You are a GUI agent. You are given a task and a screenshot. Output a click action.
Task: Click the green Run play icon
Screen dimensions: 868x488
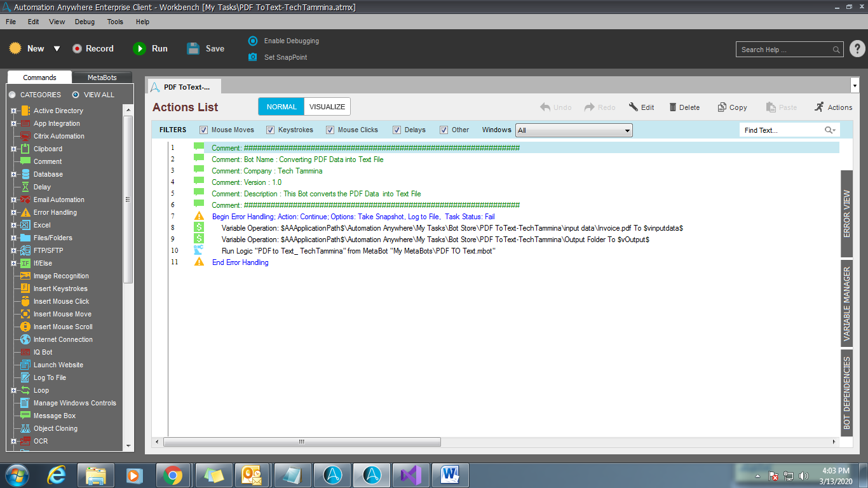pyautogui.click(x=139, y=48)
